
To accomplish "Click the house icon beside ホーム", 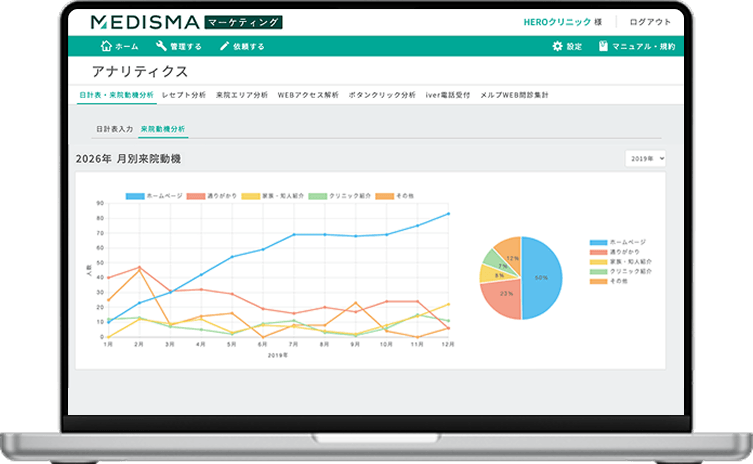I will tap(106, 46).
